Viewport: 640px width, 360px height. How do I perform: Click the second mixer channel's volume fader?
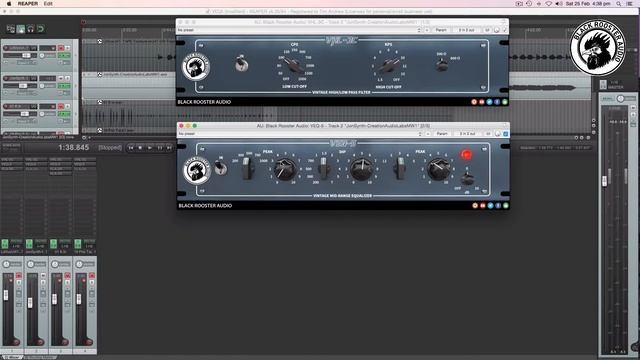(30, 302)
